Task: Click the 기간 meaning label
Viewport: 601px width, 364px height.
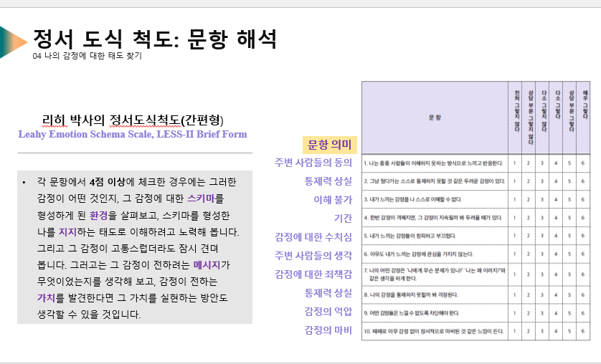Action: tap(343, 218)
